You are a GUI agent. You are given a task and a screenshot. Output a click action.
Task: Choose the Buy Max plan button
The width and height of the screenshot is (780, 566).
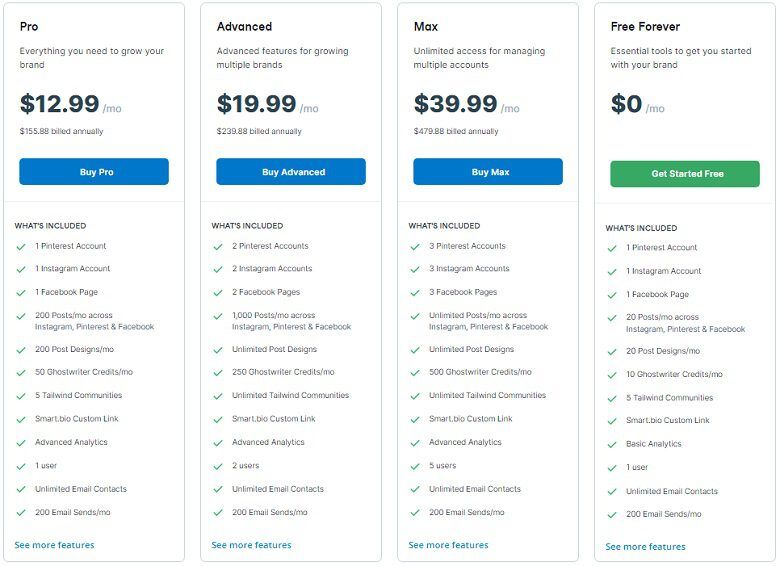(488, 172)
